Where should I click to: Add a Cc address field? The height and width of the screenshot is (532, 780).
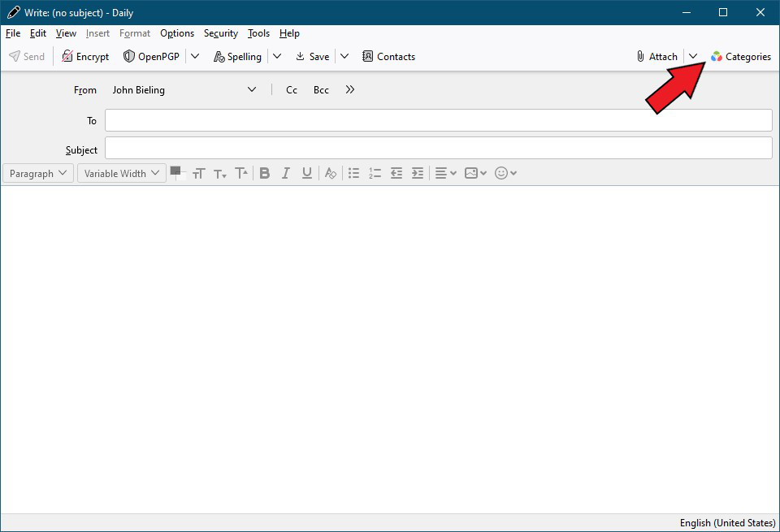[x=292, y=90]
